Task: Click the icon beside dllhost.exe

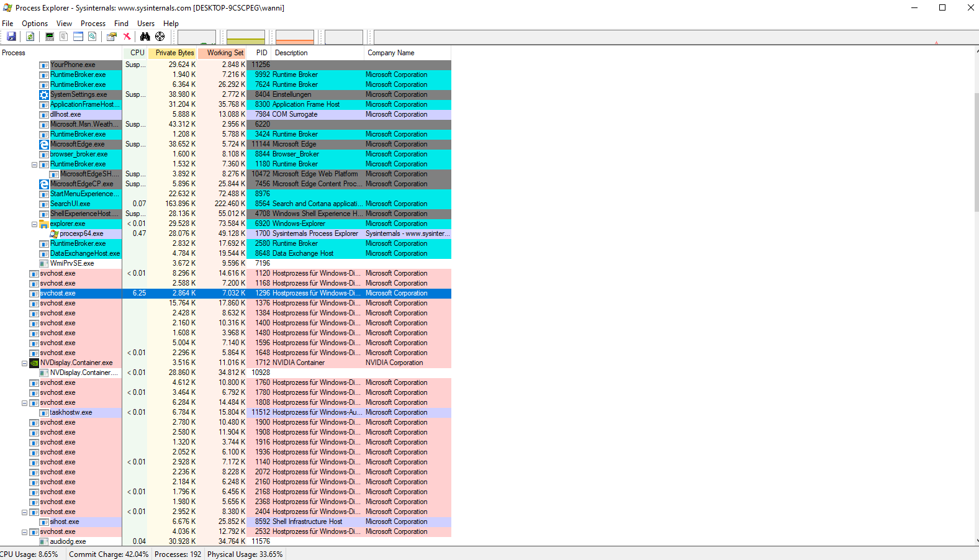Action: click(44, 114)
